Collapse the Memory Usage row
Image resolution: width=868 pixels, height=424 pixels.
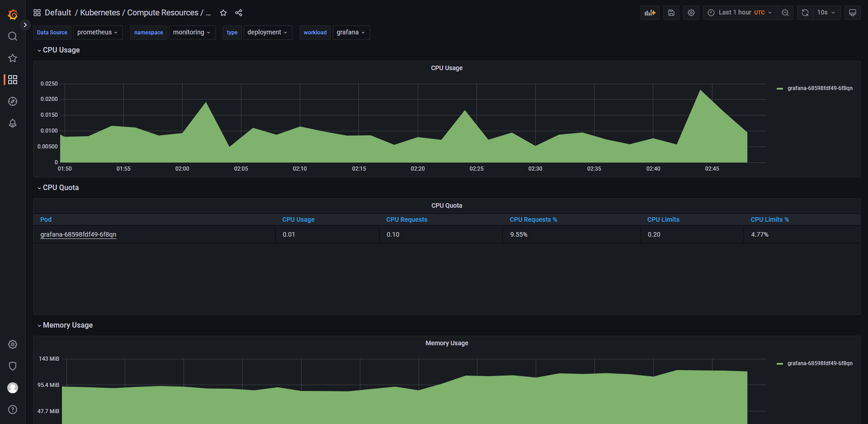pos(65,325)
